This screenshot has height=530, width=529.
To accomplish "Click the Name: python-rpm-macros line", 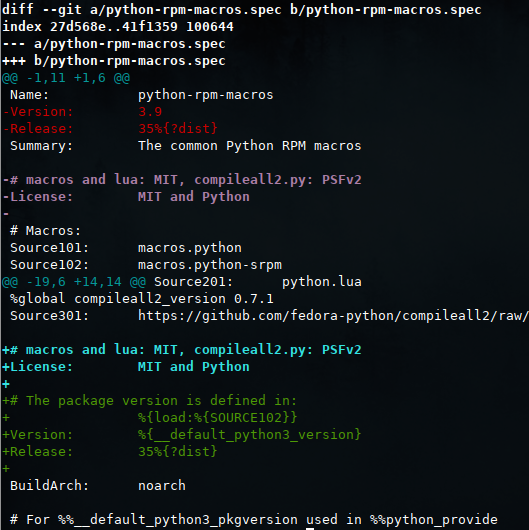I will pos(142,95).
